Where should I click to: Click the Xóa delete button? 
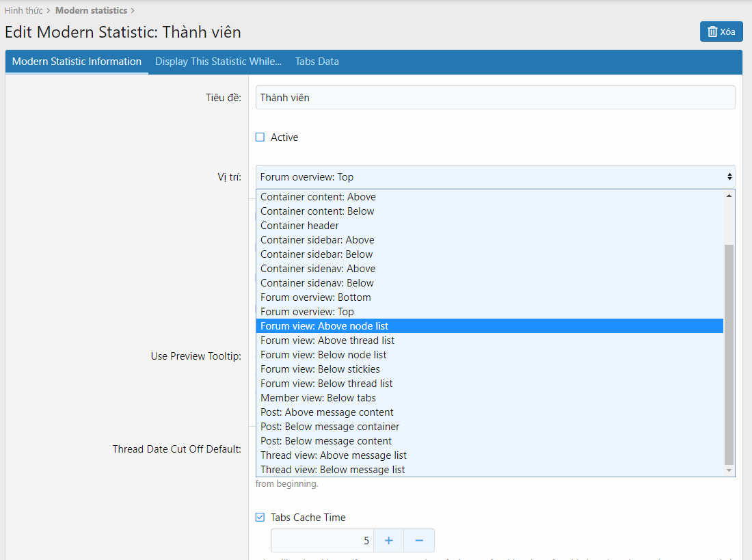coord(721,31)
